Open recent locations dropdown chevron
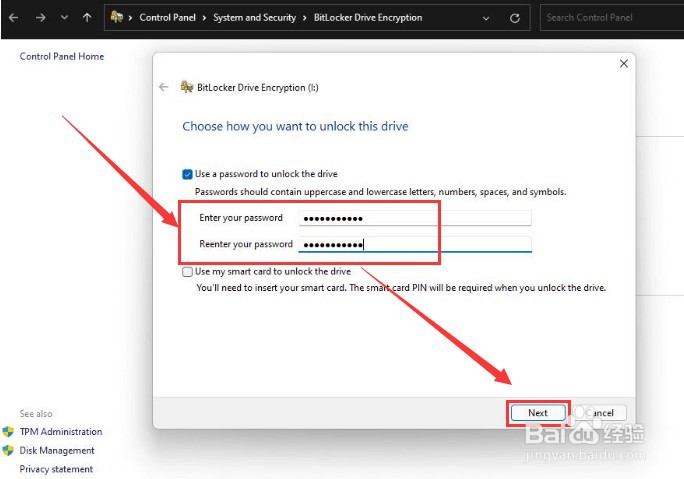Viewport: 684px width, 479px height. [x=64, y=18]
